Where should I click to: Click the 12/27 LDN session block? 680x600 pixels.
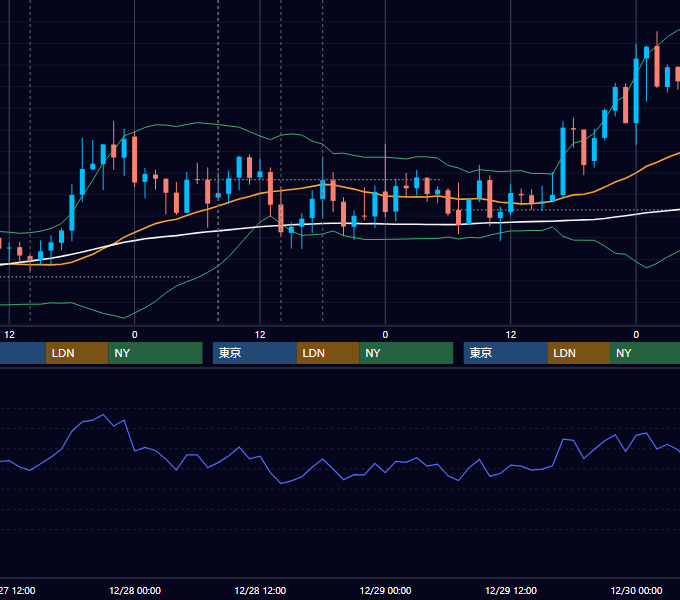[x=77, y=353]
